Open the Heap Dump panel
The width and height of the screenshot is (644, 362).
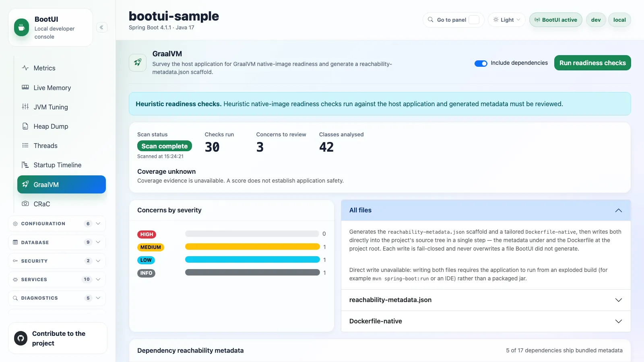[62, 126]
